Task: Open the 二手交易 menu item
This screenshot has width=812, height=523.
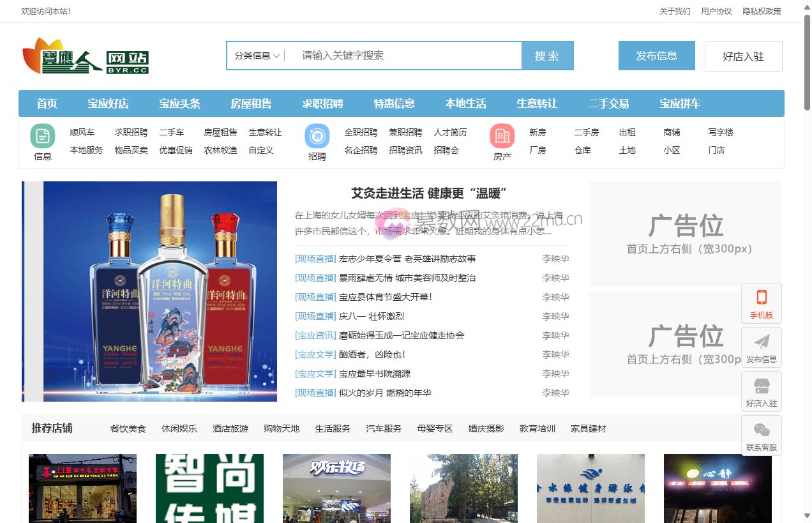Action: [608, 103]
